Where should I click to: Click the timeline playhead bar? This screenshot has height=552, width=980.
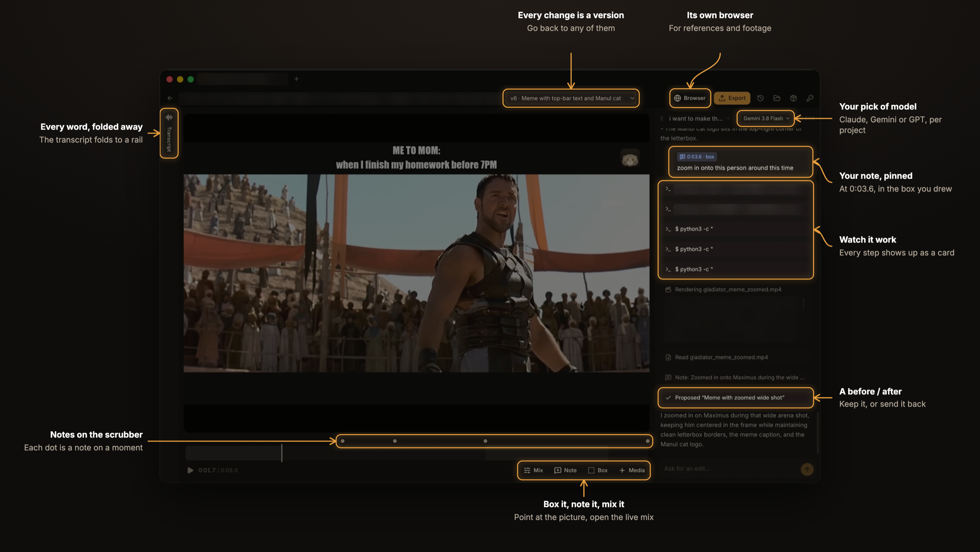(282, 453)
